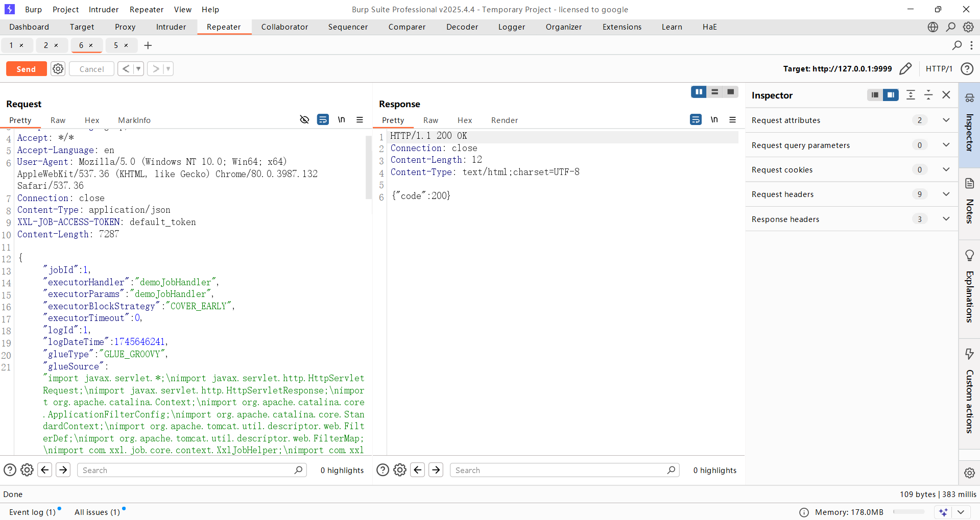Open previous history dropdown arrow
The height and width of the screenshot is (520, 980).
138,69
